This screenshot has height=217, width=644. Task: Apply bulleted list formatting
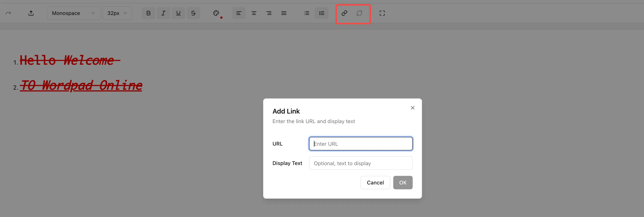[x=306, y=13]
